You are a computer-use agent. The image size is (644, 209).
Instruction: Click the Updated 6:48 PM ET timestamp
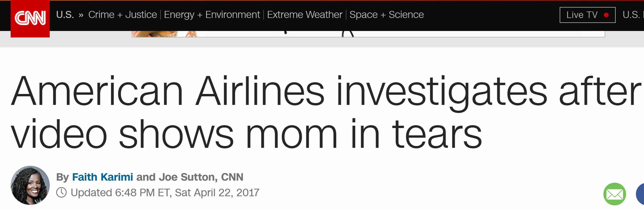pyautogui.click(x=165, y=193)
